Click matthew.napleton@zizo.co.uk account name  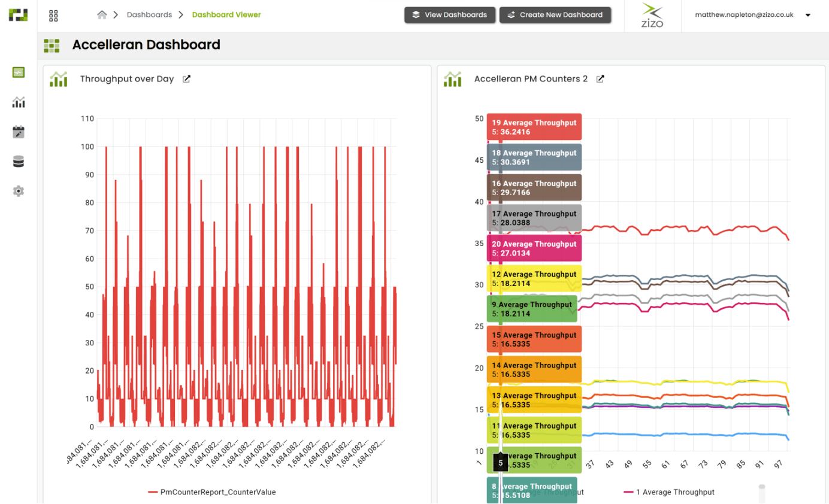[744, 15]
